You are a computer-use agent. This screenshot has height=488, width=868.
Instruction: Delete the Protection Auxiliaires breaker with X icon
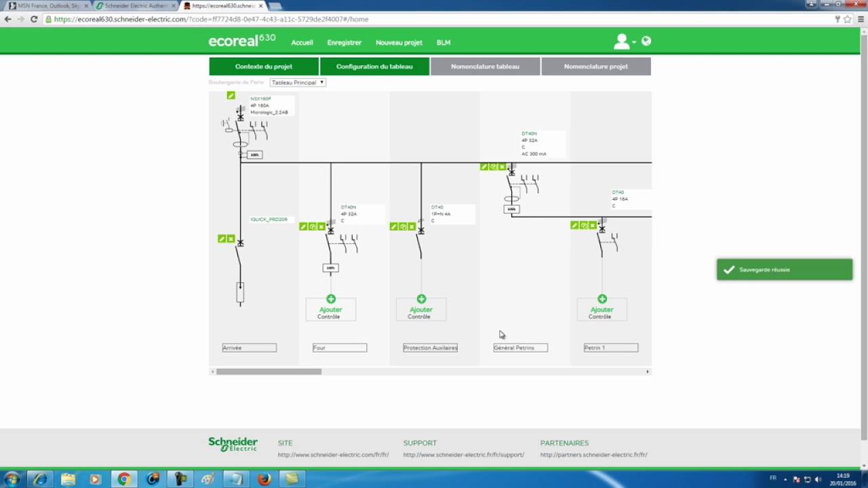(411, 226)
